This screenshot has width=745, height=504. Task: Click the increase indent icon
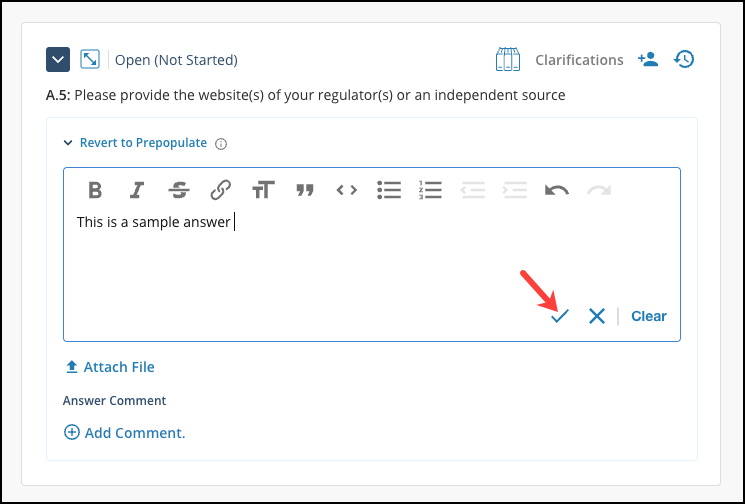coord(515,190)
